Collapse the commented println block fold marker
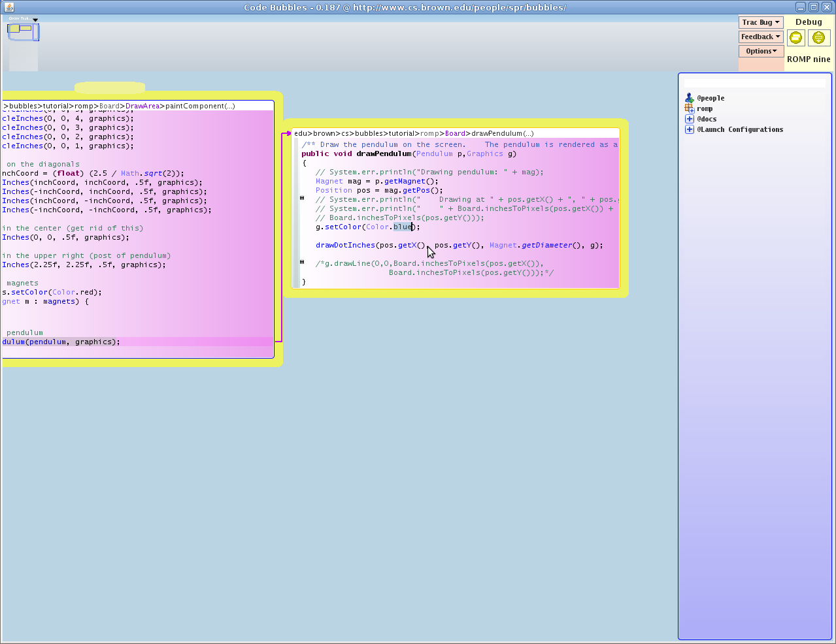This screenshot has height=644, width=836. pyautogui.click(x=302, y=197)
